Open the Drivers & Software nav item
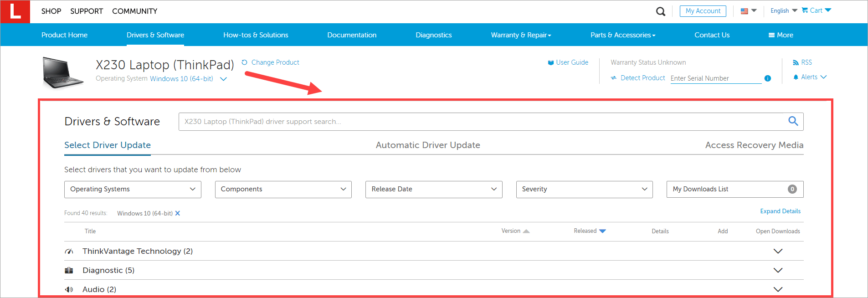This screenshot has width=868, height=298. pyautogui.click(x=155, y=35)
